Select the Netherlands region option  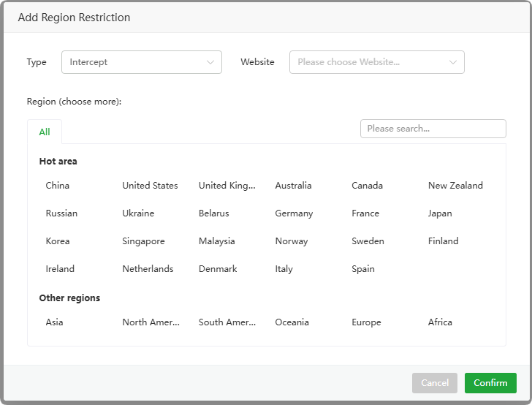[148, 269]
